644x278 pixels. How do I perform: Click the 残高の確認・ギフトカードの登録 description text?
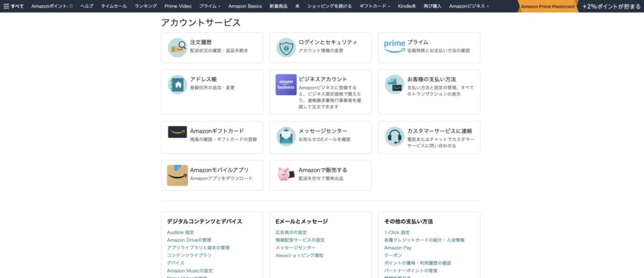pyautogui.click(x=223, y=140)
